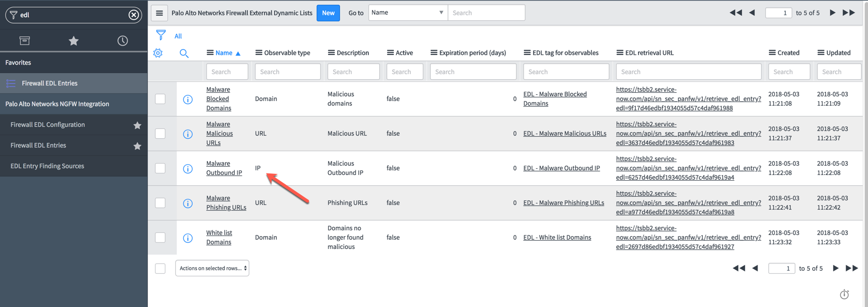Go to previous page at top
868x307 pixels.
click(x=752, y=12)
